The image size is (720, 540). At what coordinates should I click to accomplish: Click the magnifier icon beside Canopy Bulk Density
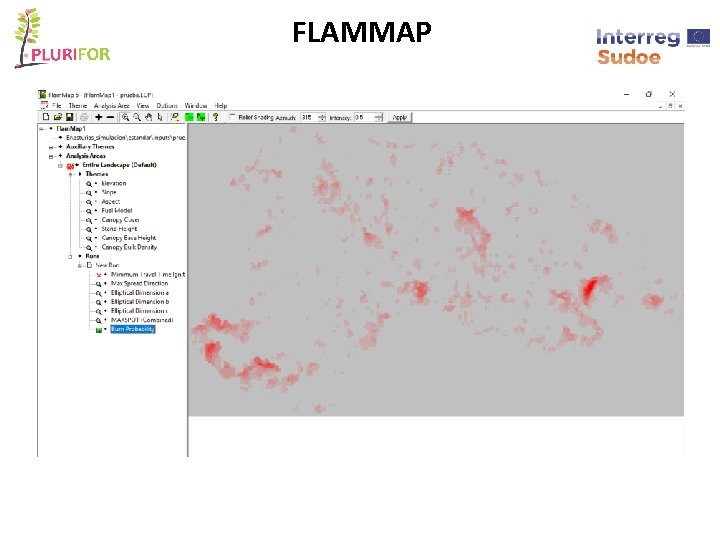pos(89,248)
